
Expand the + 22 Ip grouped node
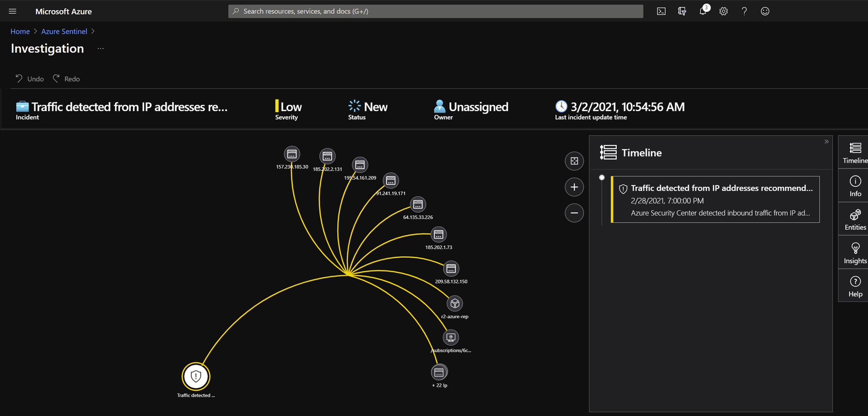439,372
